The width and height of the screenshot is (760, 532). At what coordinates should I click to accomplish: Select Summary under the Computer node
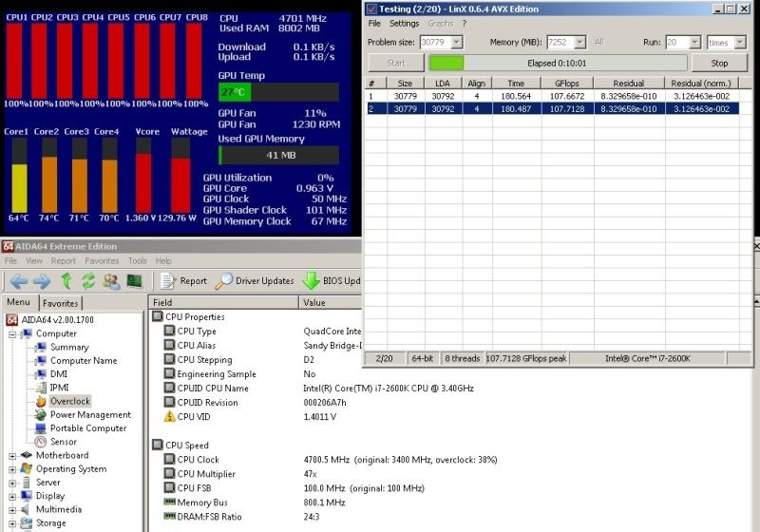68,348
